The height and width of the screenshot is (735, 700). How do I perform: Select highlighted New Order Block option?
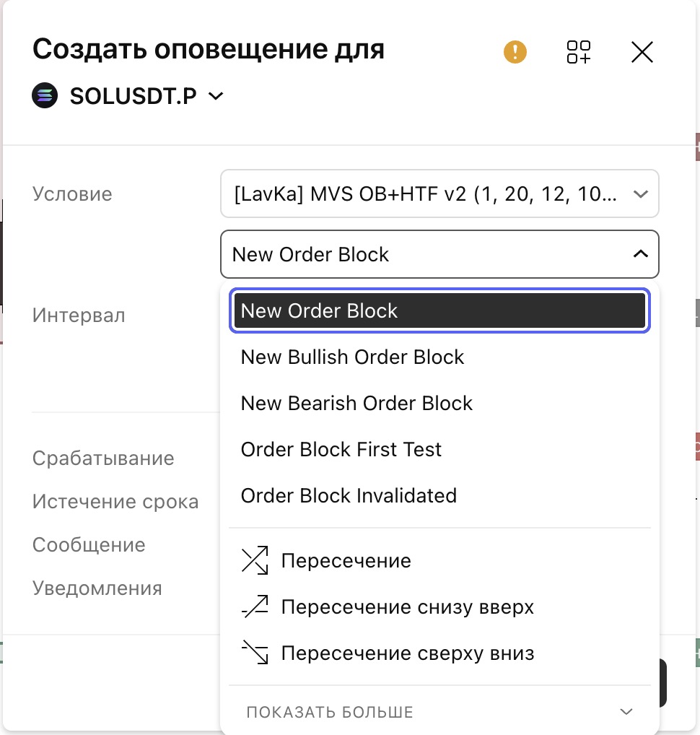coord(439,310)
